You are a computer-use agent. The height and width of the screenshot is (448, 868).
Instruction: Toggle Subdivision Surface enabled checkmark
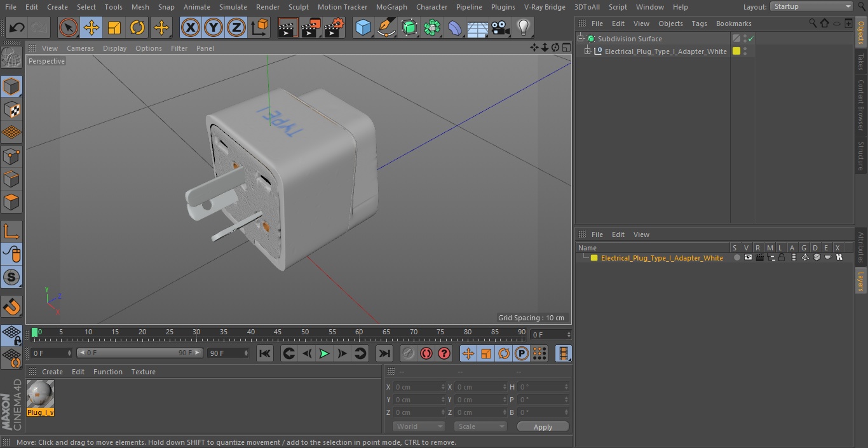pyautogui.click(x=751, y=39)
